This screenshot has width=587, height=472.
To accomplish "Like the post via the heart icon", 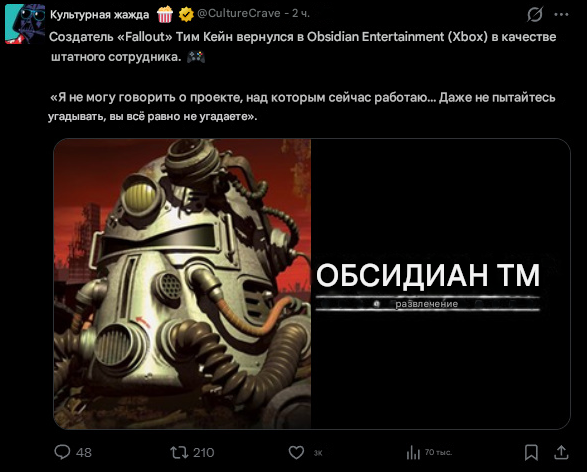I will (296, 452).
